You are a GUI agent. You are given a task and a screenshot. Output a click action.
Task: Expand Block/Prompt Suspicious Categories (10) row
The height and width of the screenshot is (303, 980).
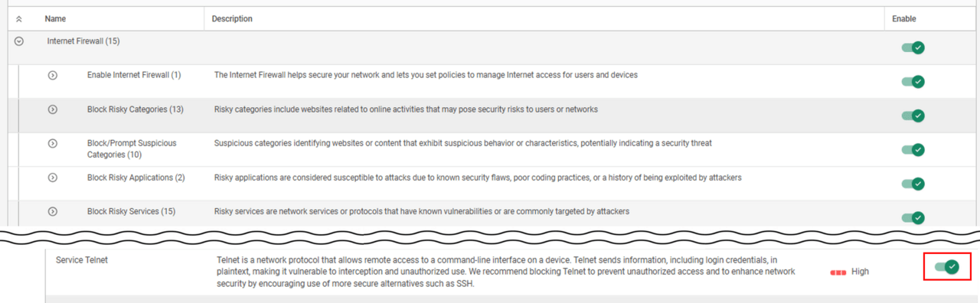pos(53,143)
